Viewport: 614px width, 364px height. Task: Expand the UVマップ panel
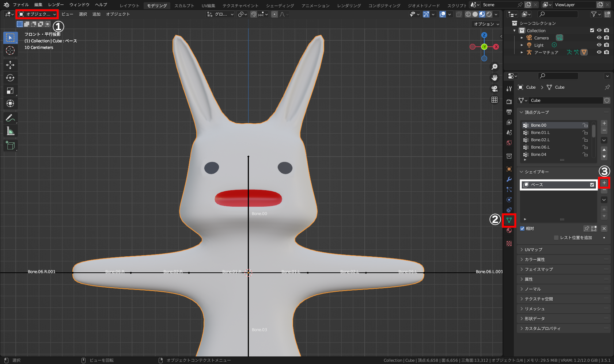[533, 250]
